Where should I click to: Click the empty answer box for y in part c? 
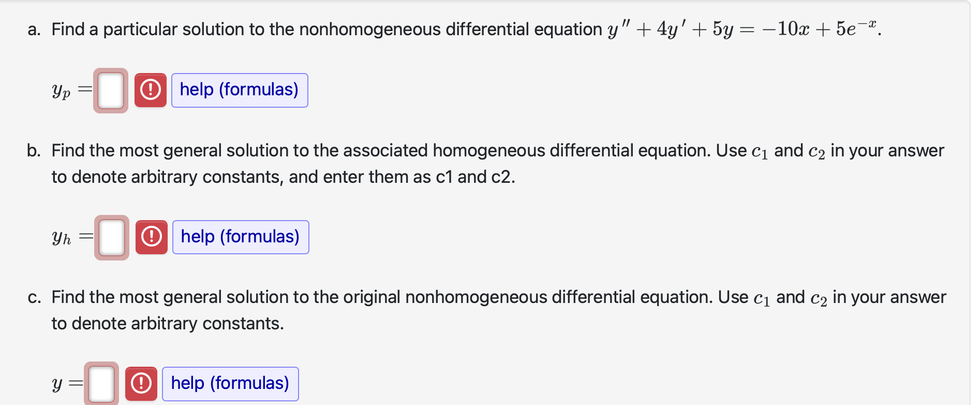coord(101,383)
